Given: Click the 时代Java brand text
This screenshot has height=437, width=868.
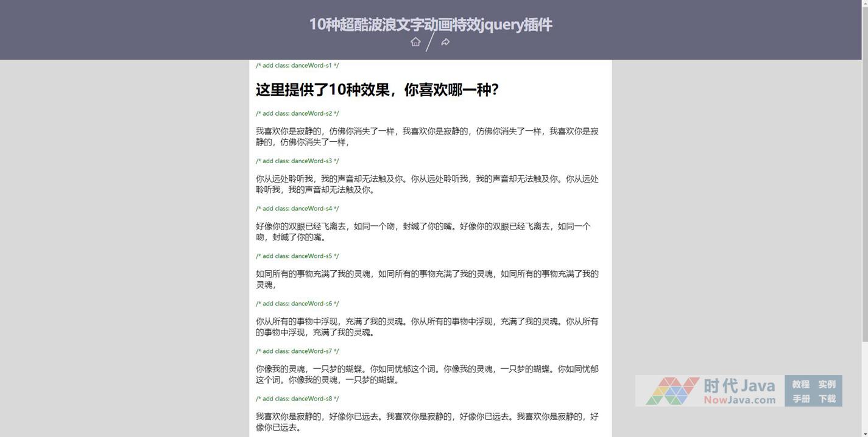Looking at the screenshot, I should click(x=739, y=386).
